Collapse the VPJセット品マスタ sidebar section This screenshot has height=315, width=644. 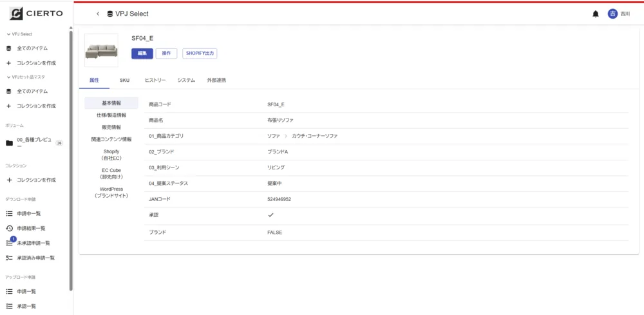(x=8, y=77)
